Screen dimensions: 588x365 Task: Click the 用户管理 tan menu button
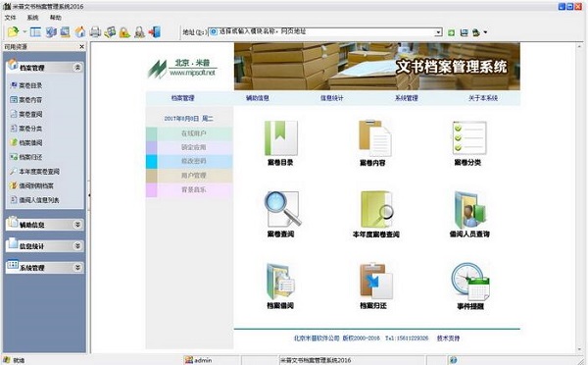(189, 176)
